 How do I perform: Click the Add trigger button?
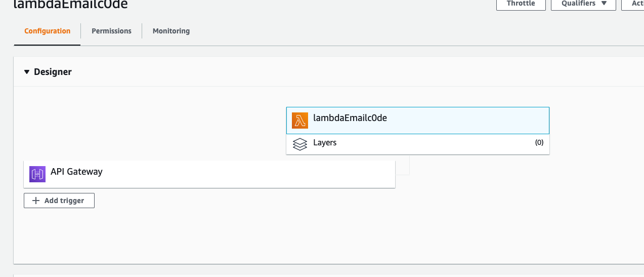(x=59, y=201)
